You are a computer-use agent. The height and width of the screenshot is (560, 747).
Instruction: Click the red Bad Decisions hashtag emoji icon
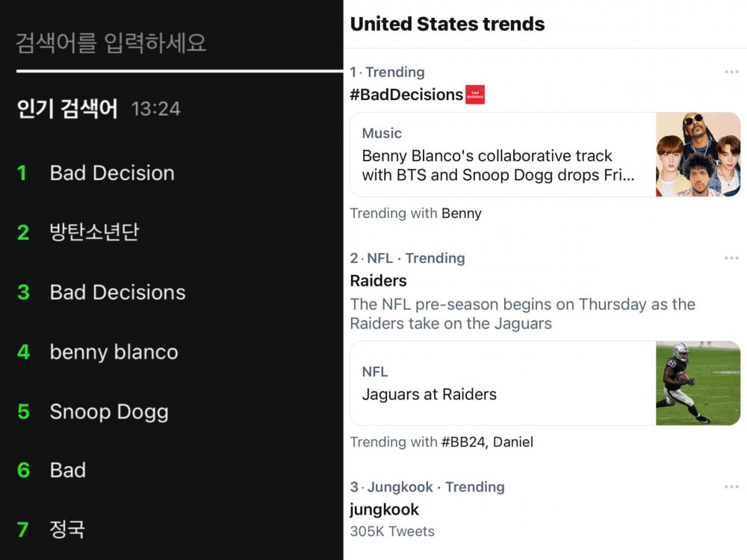475,94
